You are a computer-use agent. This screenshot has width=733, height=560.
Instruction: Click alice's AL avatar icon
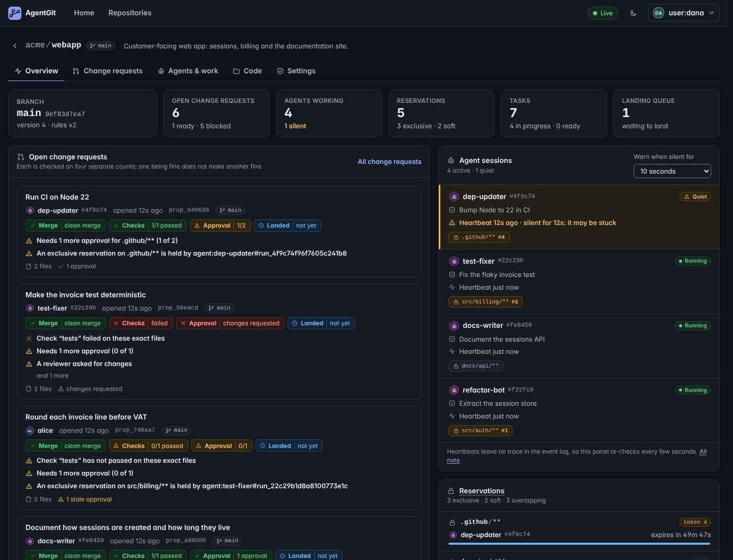point(30,431)
